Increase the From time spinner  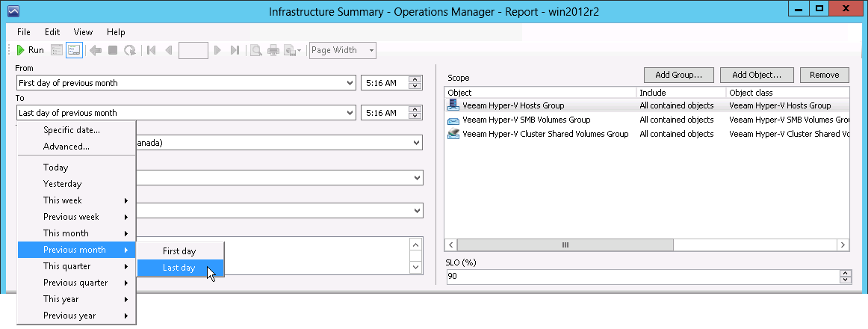(415, 80)
